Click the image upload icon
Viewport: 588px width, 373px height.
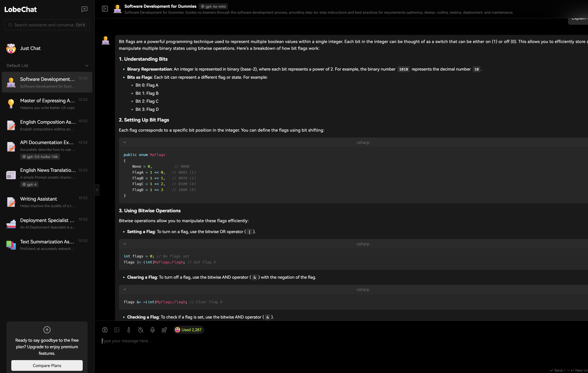[117, 330]
